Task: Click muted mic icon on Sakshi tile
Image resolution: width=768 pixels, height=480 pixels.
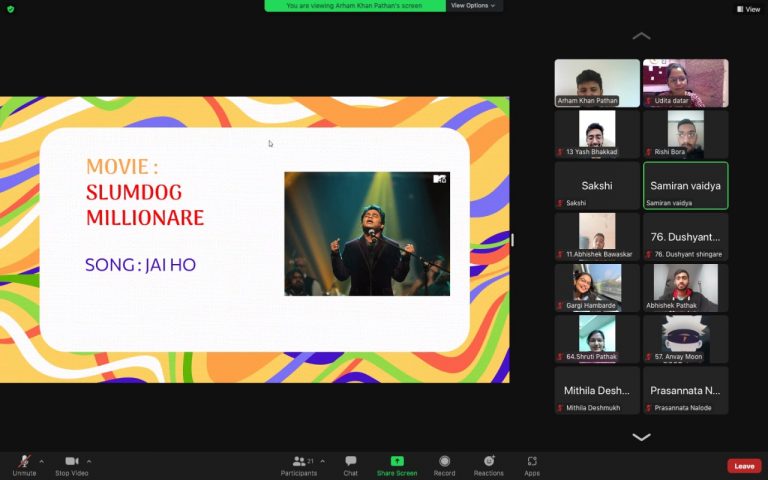Action: coord(560,203)
